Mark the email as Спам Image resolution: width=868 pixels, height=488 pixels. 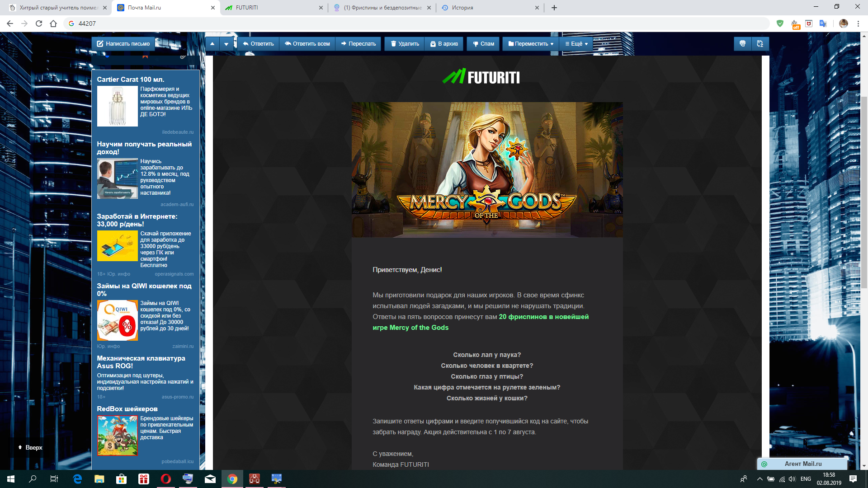(483, 44)
